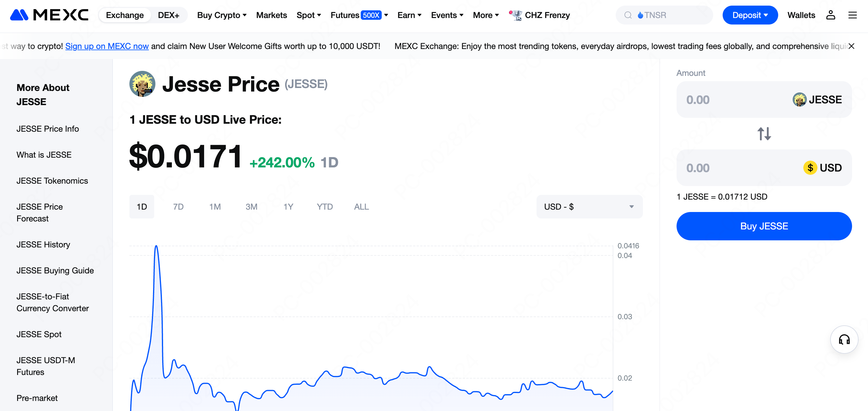Follow the Sign up on MEXC now link
Screen dimensions: 868x411
coord(107,46)
